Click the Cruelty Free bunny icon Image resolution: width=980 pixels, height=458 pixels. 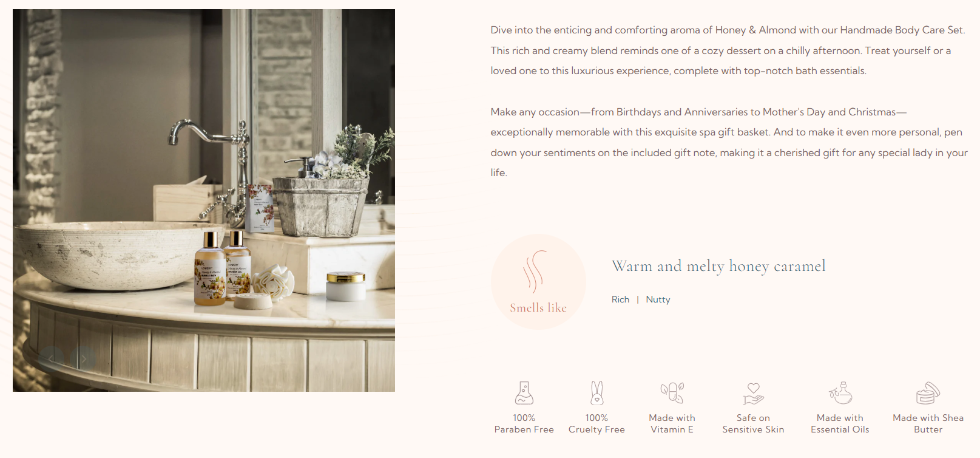coord(597,393)
